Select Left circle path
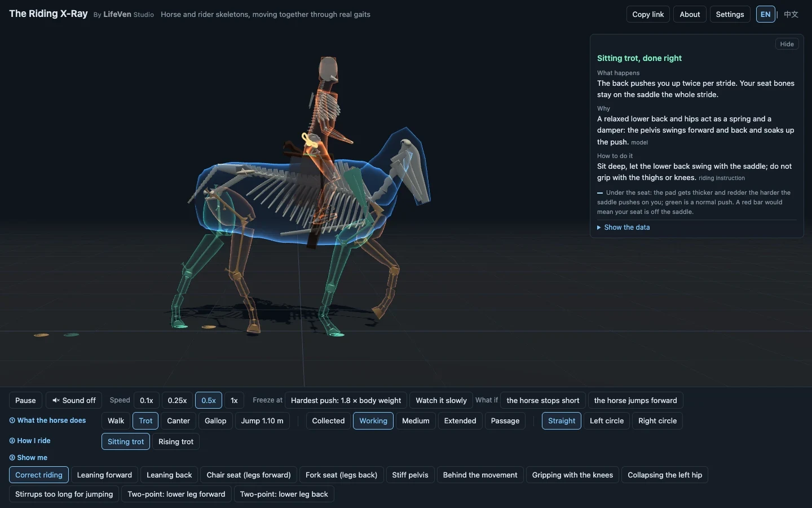The image size is (812, 508). click(x=607, y=421)
